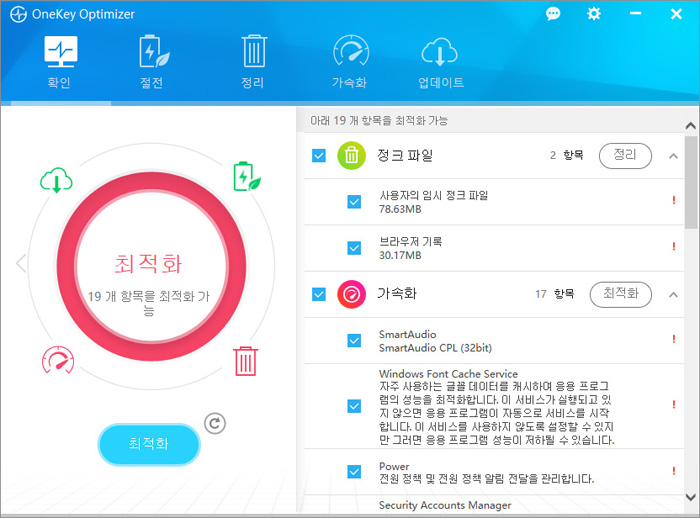The width and height of the screenshot is (700, 518).
Task: Switch to the 가속화 acceleration tab
Action: [x=350, y=62]
